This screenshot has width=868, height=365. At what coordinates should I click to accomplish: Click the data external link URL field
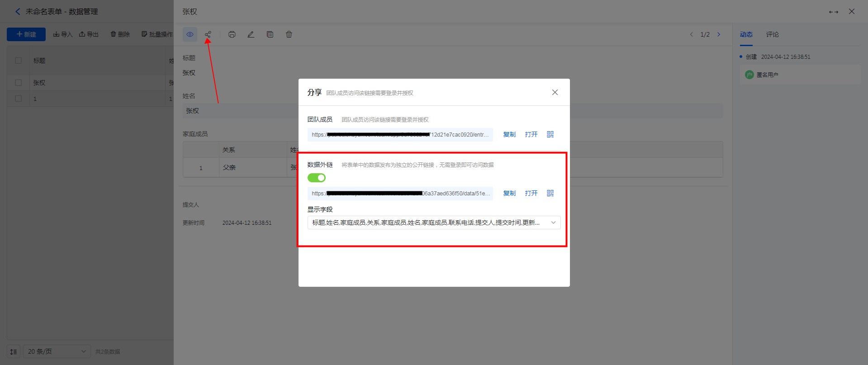coord(400,193)
